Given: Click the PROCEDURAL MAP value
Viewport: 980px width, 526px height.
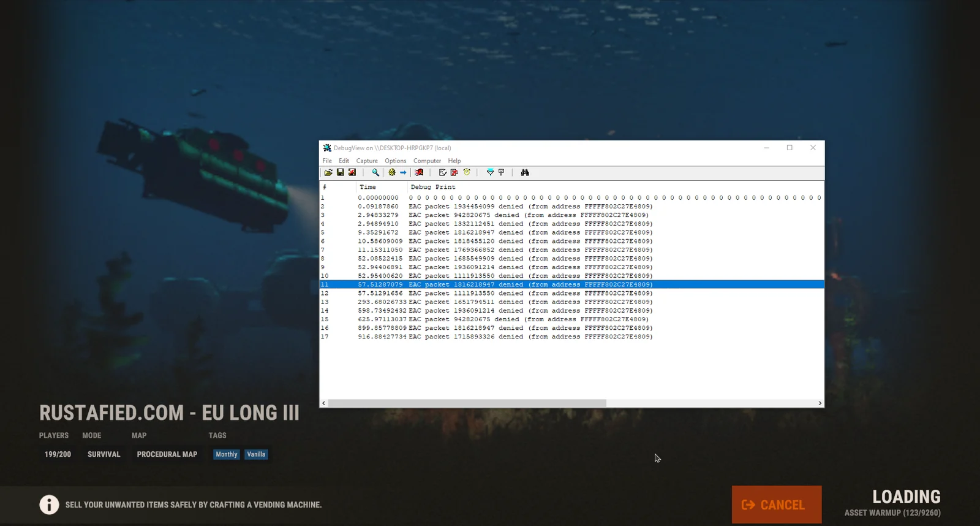Looking at the screenshot, I should [x=167, y=454].
